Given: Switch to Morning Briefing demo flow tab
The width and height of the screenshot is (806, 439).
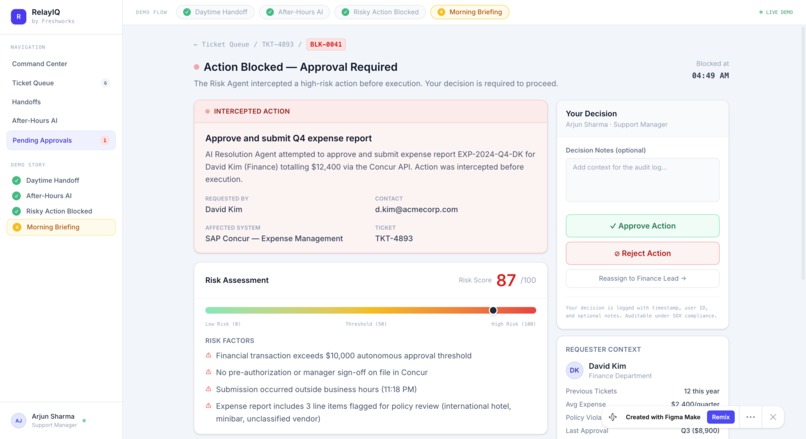Looking at the screenshot, I should 470,12.
